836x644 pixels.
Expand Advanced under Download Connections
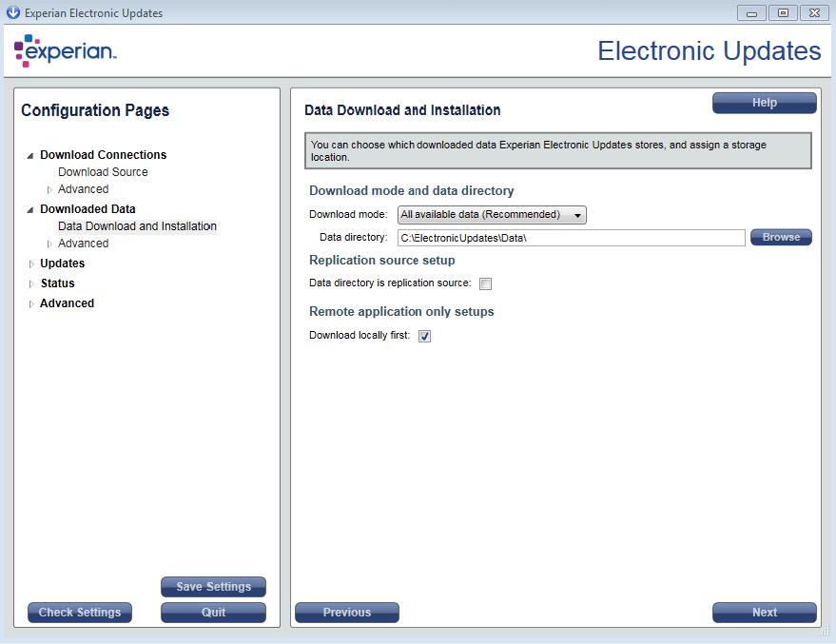[49, 189]
